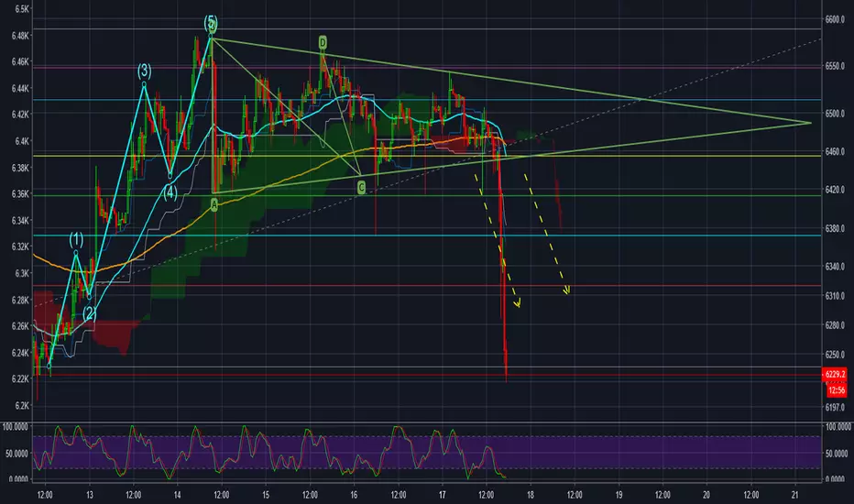The image size is (854, 504).
Task: Click the 6.36K price scale label
Action: click(x=20, y=194)
